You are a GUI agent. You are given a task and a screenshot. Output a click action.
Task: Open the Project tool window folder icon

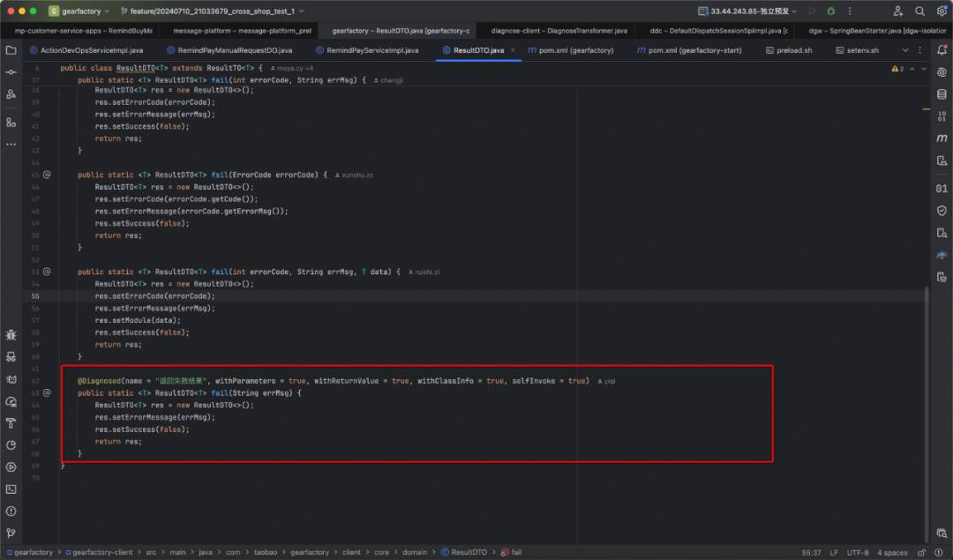pyautogui.click(x=11, y=49)
